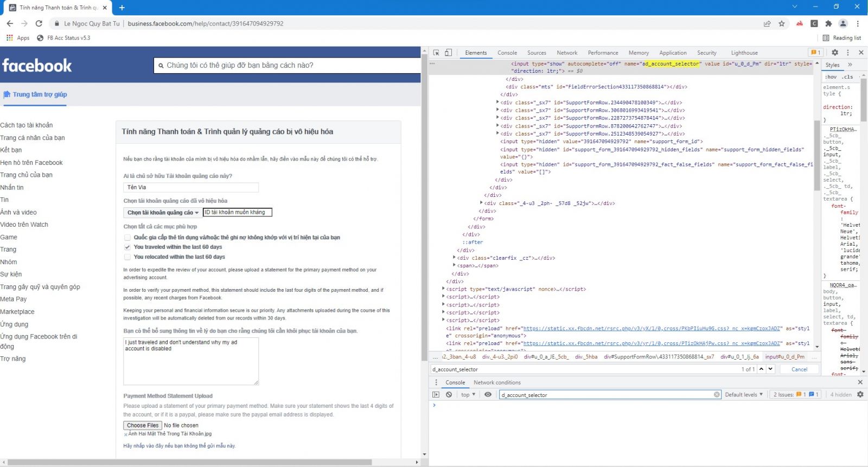
Task: Close the console drawer
Action: coord(860,382)
